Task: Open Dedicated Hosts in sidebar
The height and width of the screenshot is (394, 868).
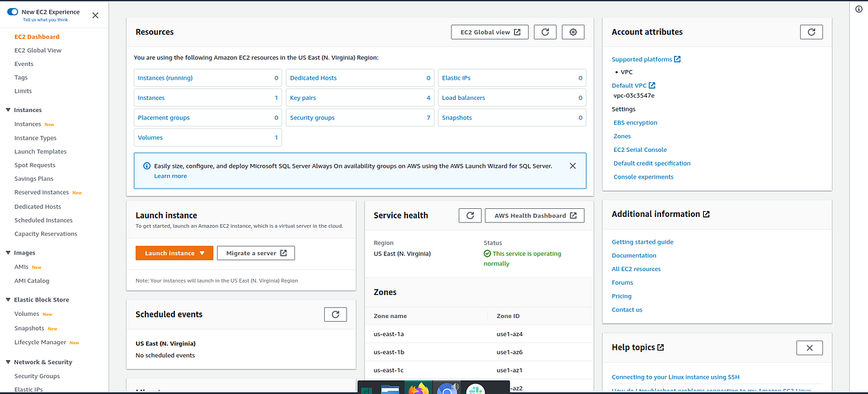Action: [38, 207]
